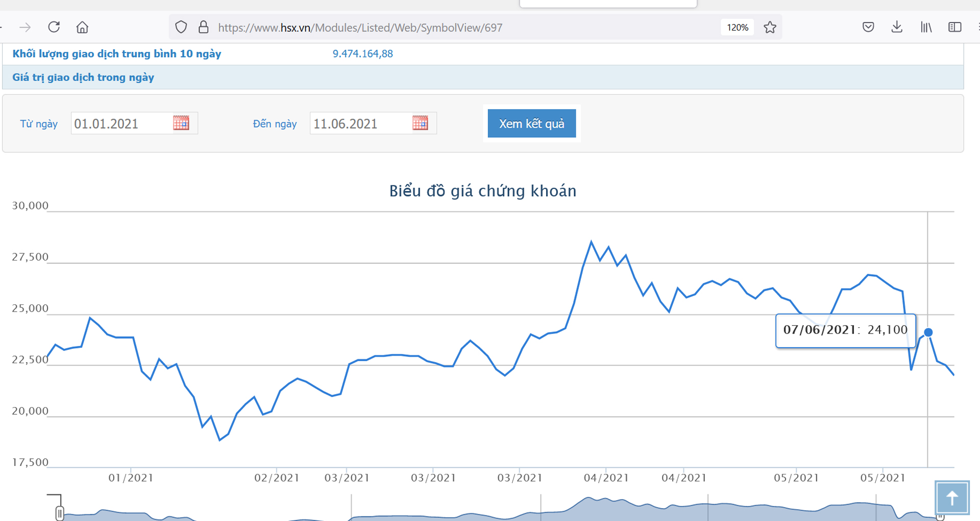
Task: Bookmark this page with the star
Action: [x=770, y=27]
